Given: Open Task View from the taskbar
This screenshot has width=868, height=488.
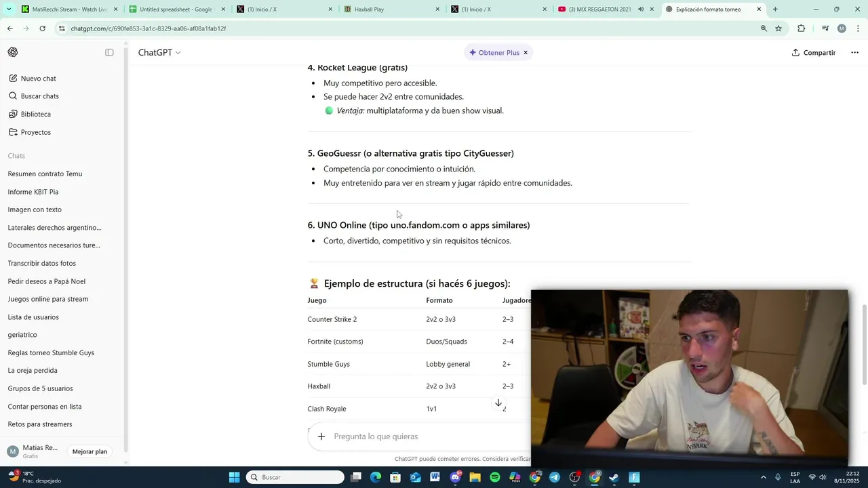Looking at the screenshot, I should [x=356, y=477].
